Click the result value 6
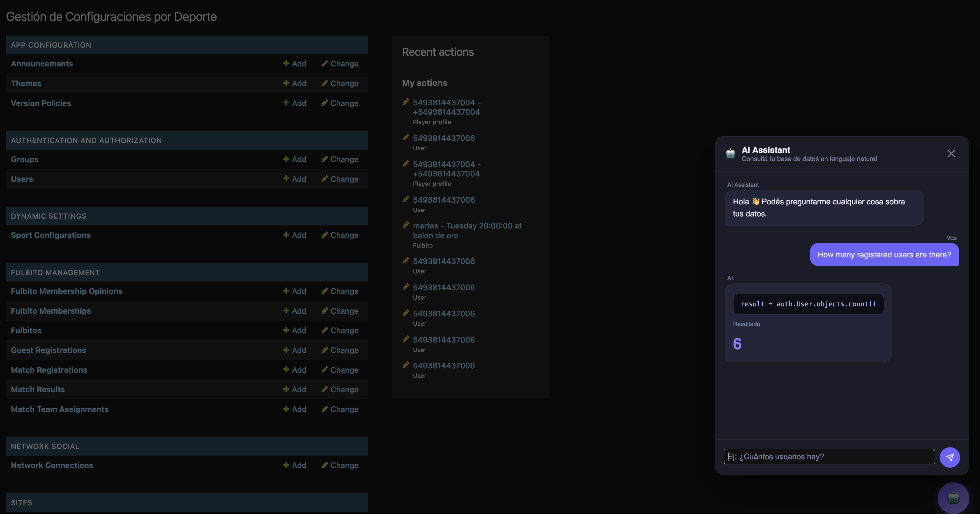Screen dimensions: 980x514 point(737,344)
